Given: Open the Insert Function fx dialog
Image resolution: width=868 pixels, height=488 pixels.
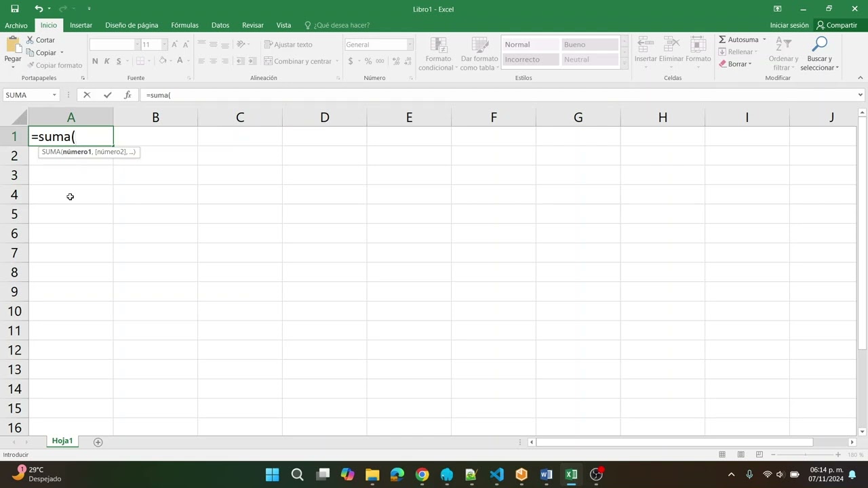Looking at the screenshot, I should click(127, 95).
